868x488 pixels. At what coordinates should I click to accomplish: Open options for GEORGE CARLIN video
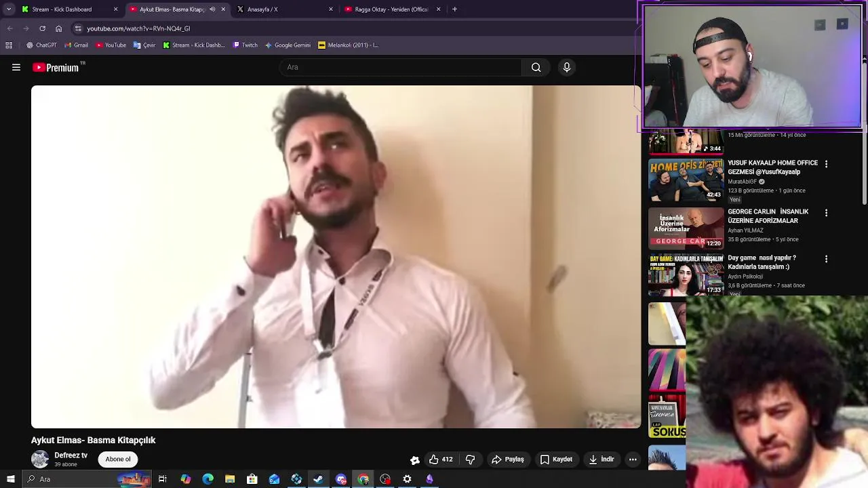click(x=826, y=213)
